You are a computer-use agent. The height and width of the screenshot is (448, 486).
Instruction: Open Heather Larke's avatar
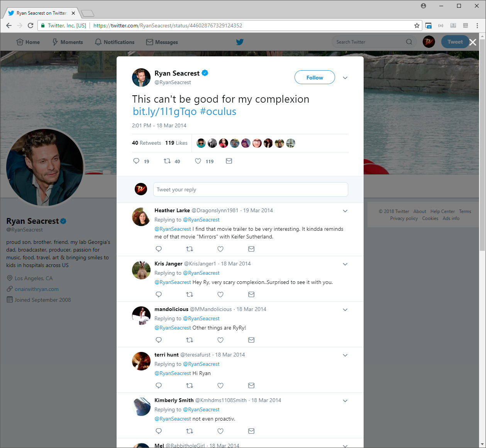(x=141, y=216)
